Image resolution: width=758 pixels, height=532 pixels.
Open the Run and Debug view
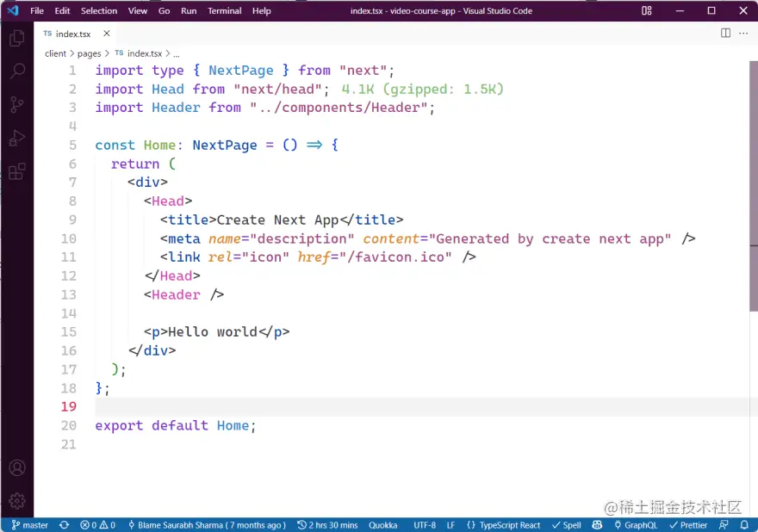(x=17, y=138)
